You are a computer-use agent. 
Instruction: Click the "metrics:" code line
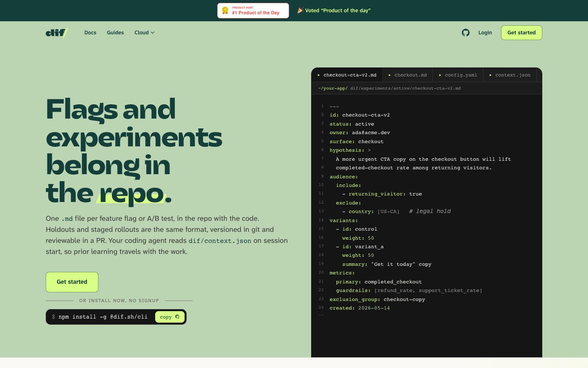342,273
